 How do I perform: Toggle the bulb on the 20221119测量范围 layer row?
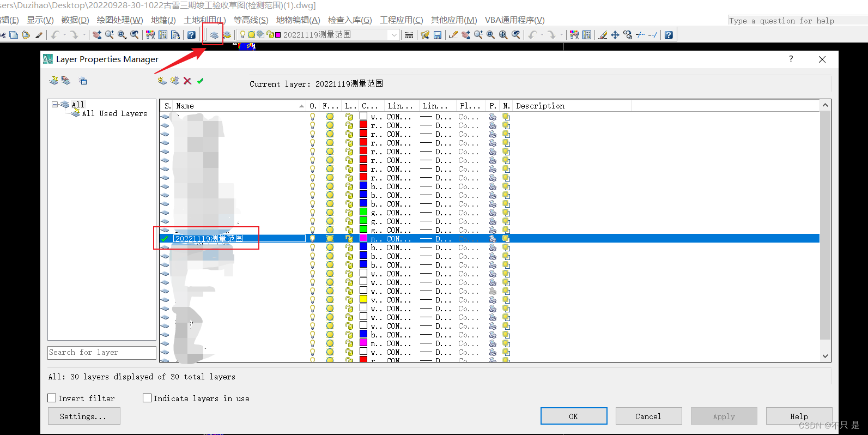(x=313, y=239)
